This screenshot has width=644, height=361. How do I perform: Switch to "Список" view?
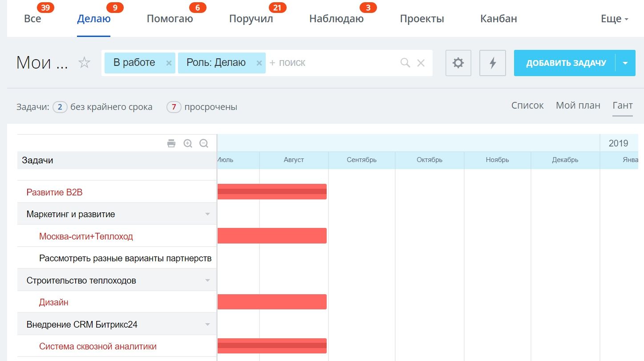point(527,105)
